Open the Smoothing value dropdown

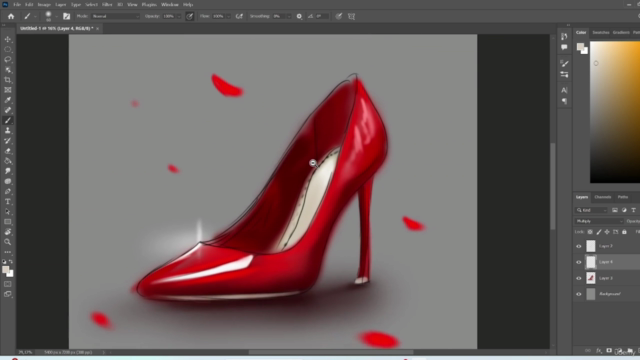tap(289, 16)
